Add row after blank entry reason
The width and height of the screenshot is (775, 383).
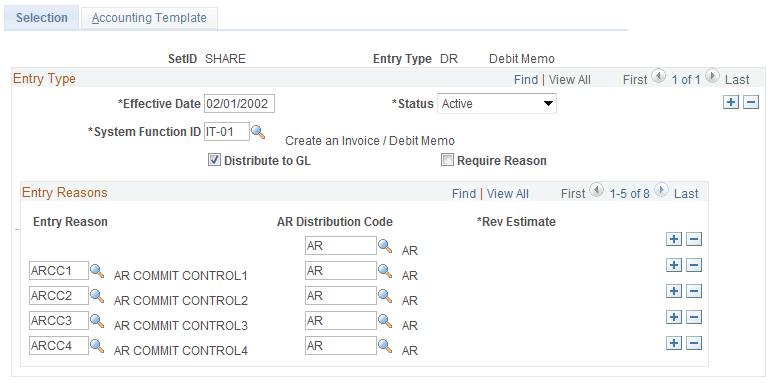(674, 240)
